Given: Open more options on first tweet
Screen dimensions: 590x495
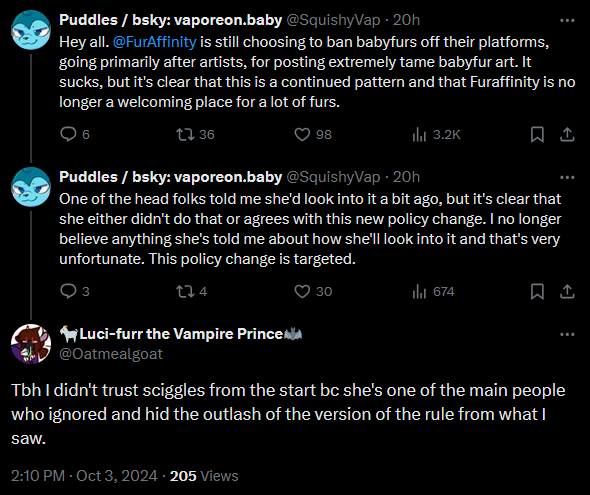Looking at the screenshot, I should click(x=567, y=20).
